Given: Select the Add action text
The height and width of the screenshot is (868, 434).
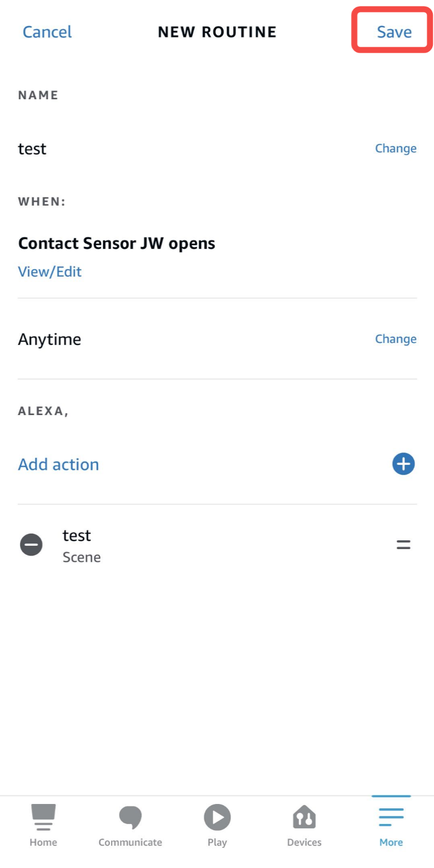Looking at the screenshot, I should (59, 464).
